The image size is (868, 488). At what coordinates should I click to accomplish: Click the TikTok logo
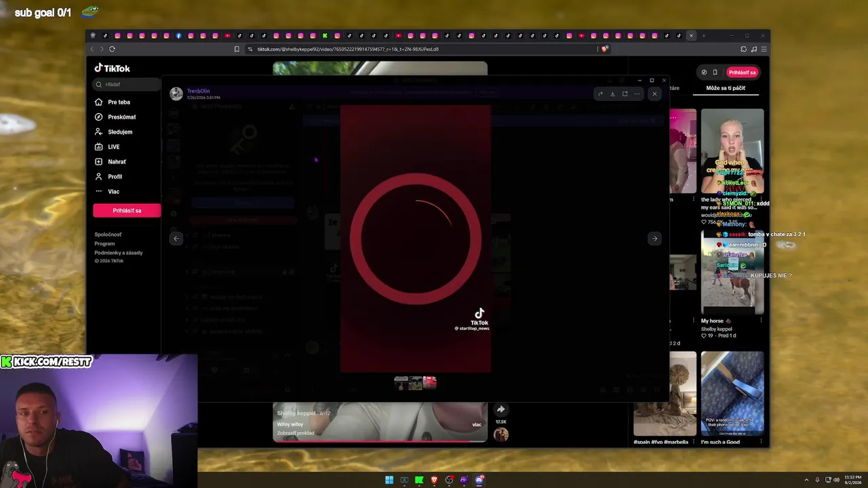112,68
